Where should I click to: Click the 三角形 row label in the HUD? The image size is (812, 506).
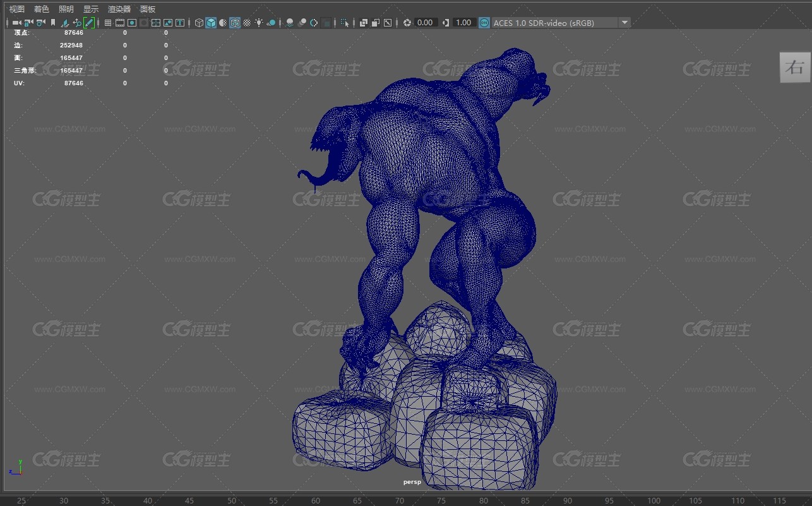(x=25, y=70)
